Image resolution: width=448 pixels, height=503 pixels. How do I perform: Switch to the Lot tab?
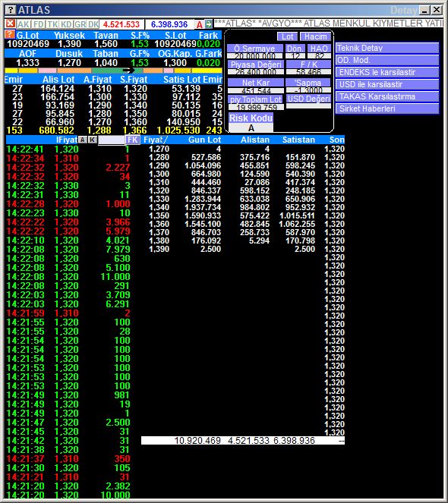click(288, 36)
